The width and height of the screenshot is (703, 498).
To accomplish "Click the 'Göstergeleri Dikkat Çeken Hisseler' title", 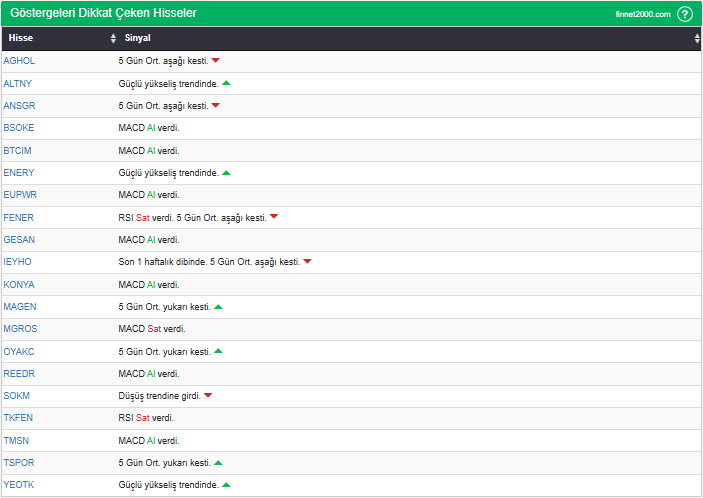I will [x=104, y=13].
